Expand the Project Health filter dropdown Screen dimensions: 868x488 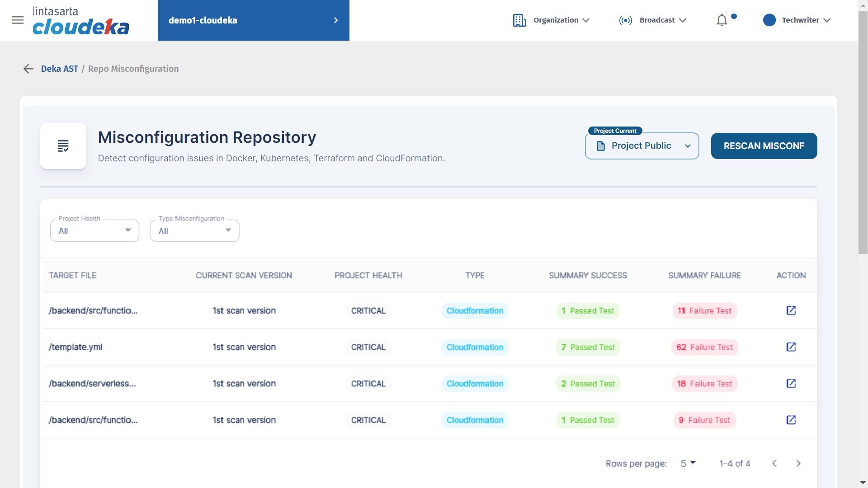click(94, 230)
